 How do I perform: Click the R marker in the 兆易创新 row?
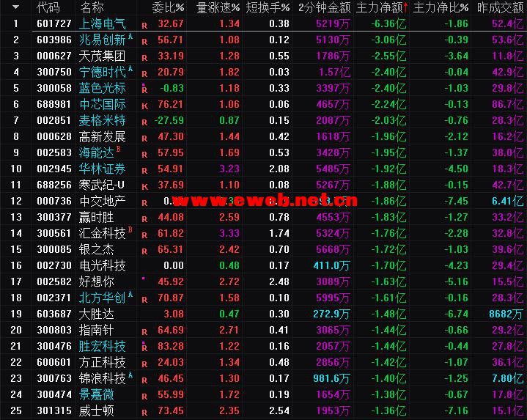(x=144, y=42)
